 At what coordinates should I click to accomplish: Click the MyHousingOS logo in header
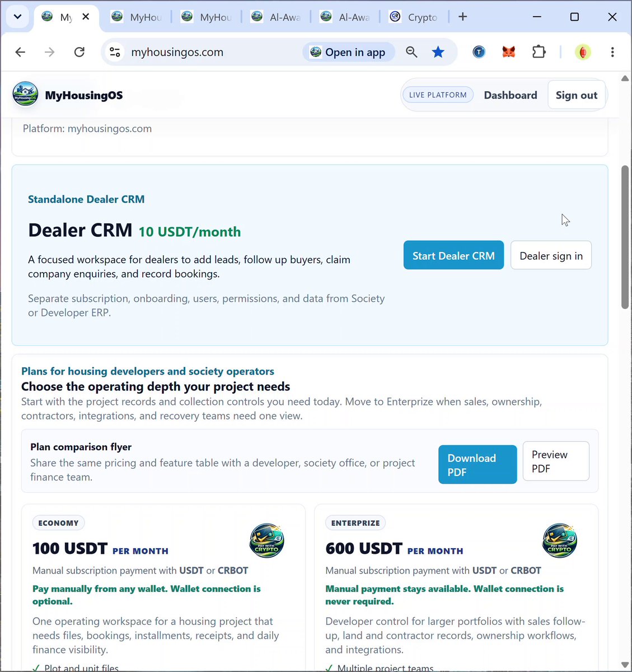click(x=25, y=95)
